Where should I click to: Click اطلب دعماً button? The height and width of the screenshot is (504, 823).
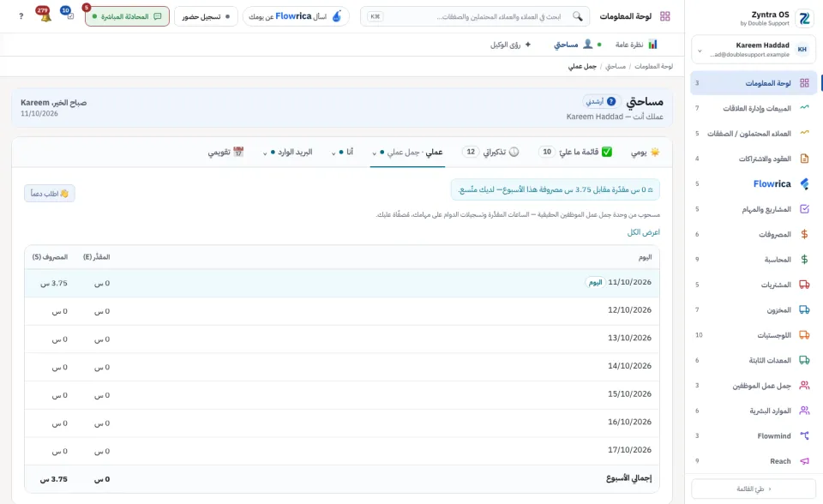pyautogui.click(x=50, y=193)
